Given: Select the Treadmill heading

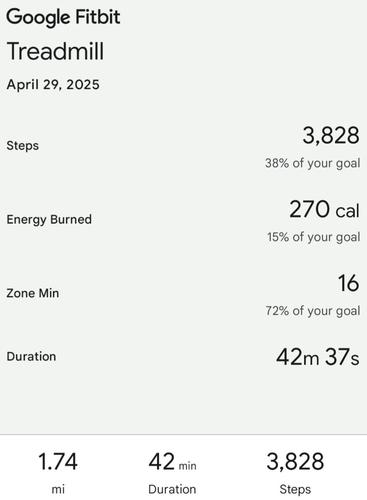Looking at the screenshot, I should point(55,52).
